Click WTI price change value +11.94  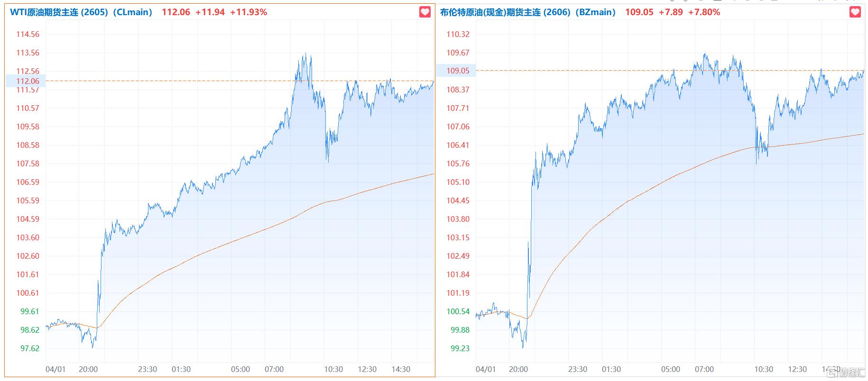point(210,12)
